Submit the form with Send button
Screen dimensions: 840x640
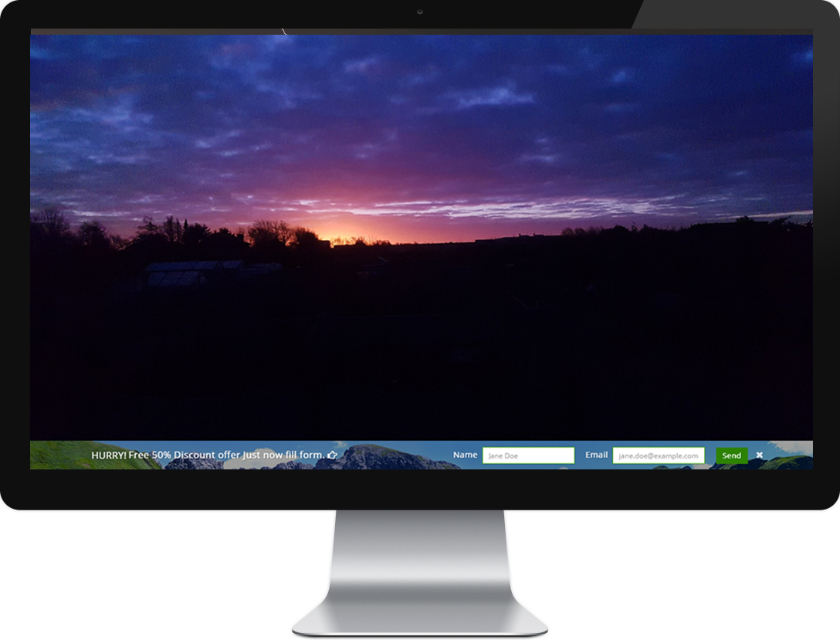tap(731, 455)
